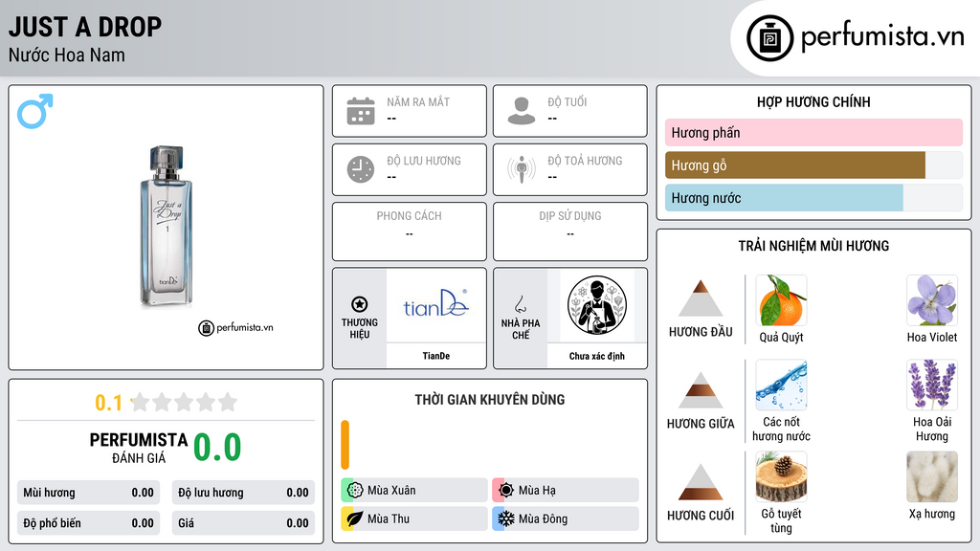
Task: Click the Xạ hương note label
Action: [932, 514]
